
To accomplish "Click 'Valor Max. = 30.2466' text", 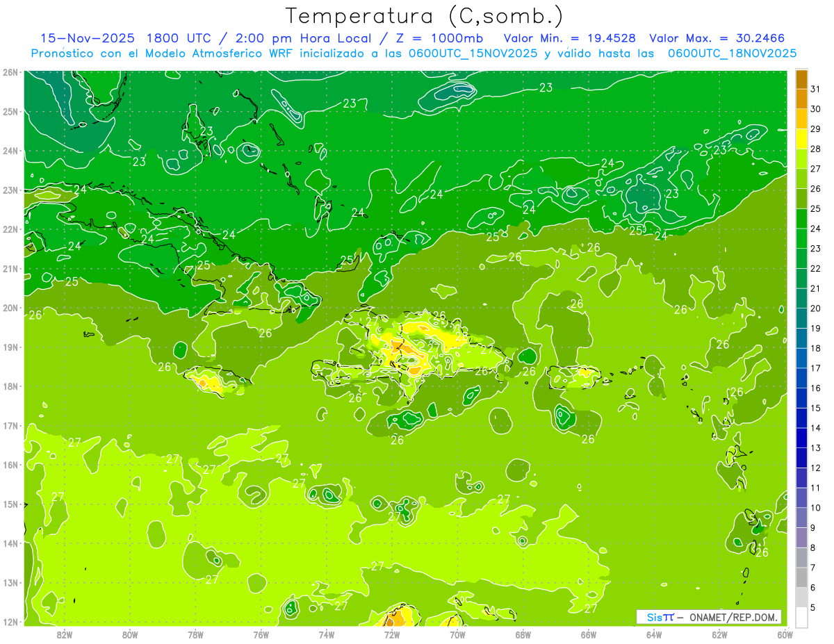I will click(x=717, y=38).
